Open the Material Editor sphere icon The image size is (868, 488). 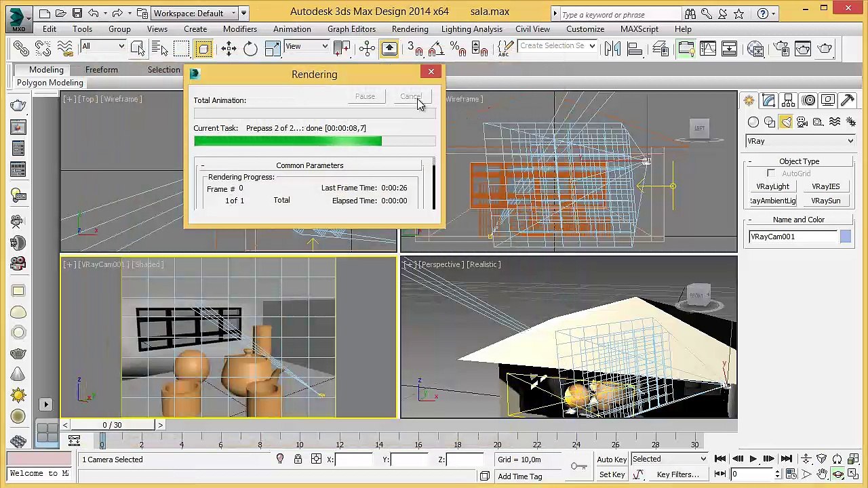(755, 48)
